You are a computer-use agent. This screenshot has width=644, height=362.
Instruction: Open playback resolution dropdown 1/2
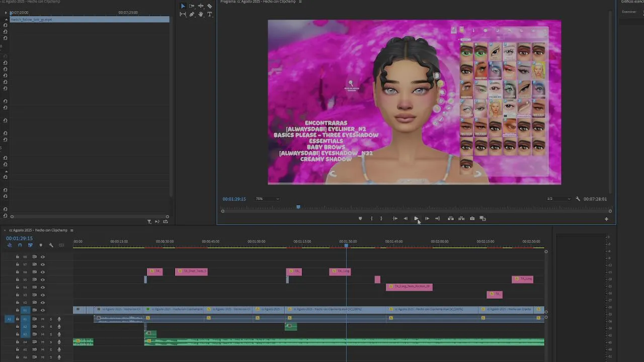click(x=558, y=199)
